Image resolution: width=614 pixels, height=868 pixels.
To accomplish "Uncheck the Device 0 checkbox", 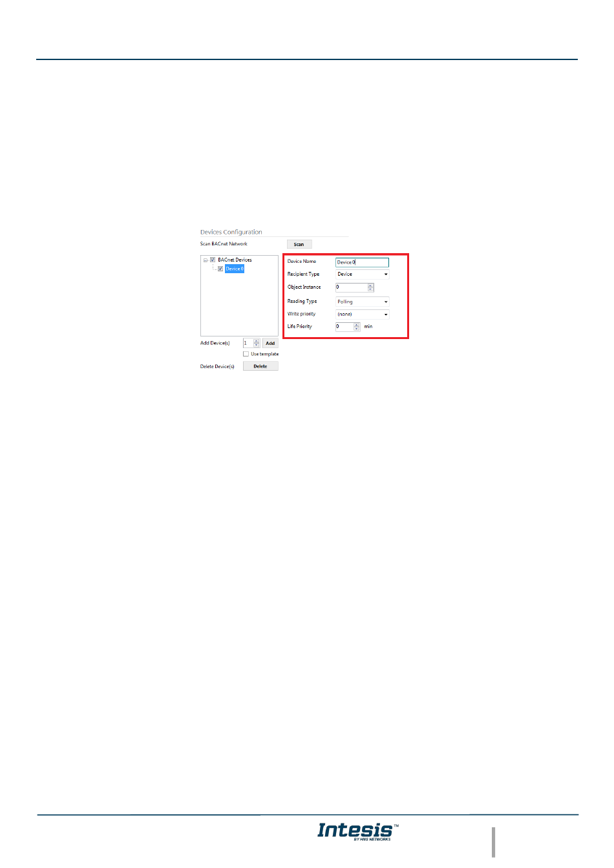I will (x=220, y=269).
